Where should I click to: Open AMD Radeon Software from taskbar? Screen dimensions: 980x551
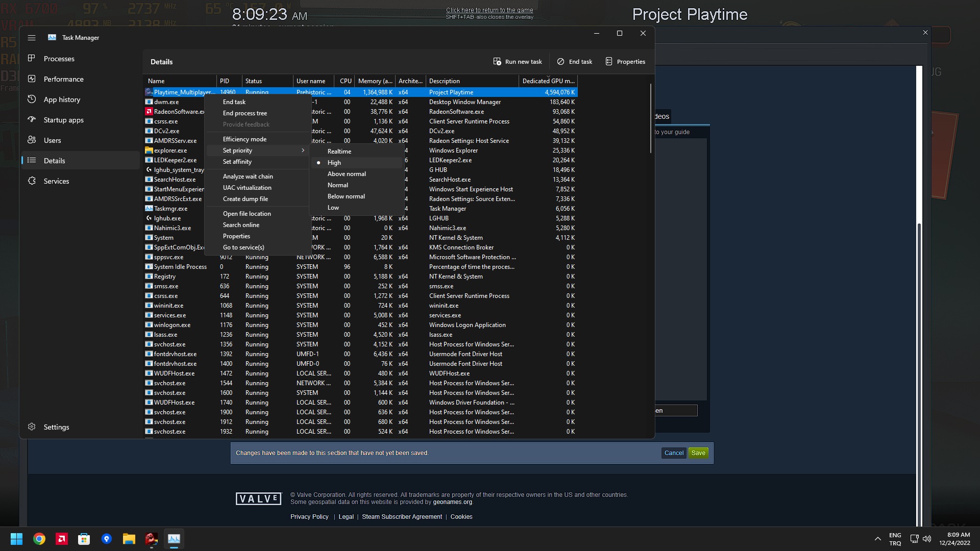[62, 539]
